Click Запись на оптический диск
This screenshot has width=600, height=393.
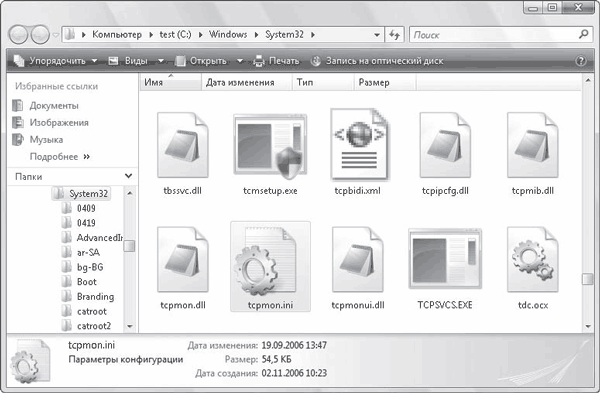[x=377, y=61]
